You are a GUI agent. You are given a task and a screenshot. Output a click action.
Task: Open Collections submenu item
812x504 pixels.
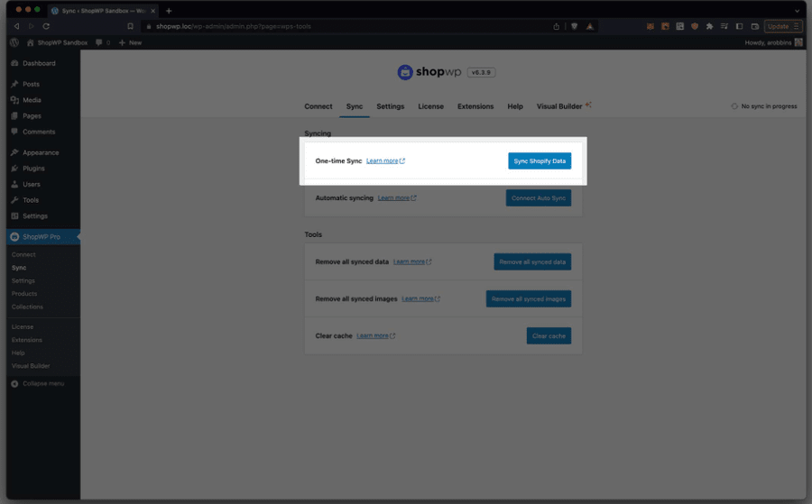(27, 307)
